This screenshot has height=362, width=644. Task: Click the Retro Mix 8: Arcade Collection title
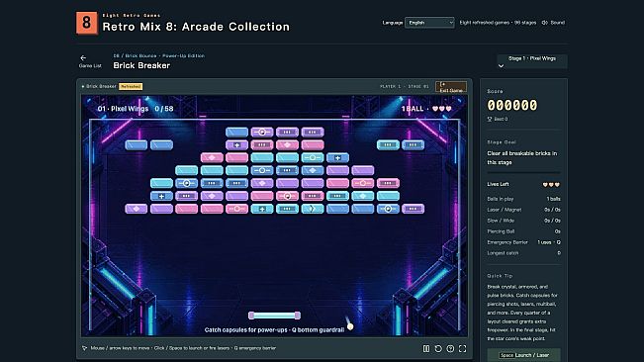196,27
